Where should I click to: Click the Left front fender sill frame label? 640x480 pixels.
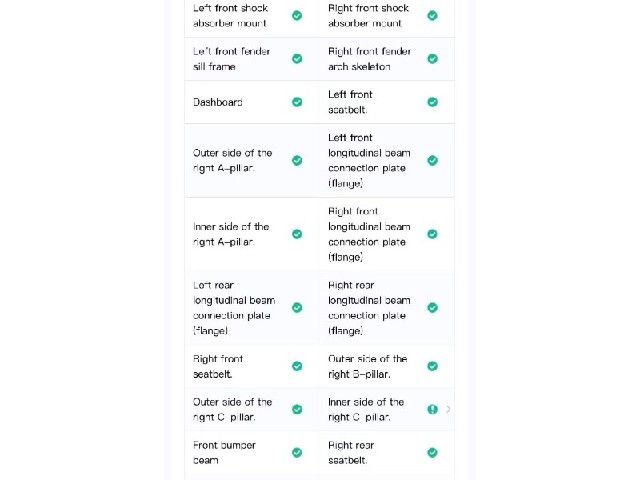click(231, 59)
